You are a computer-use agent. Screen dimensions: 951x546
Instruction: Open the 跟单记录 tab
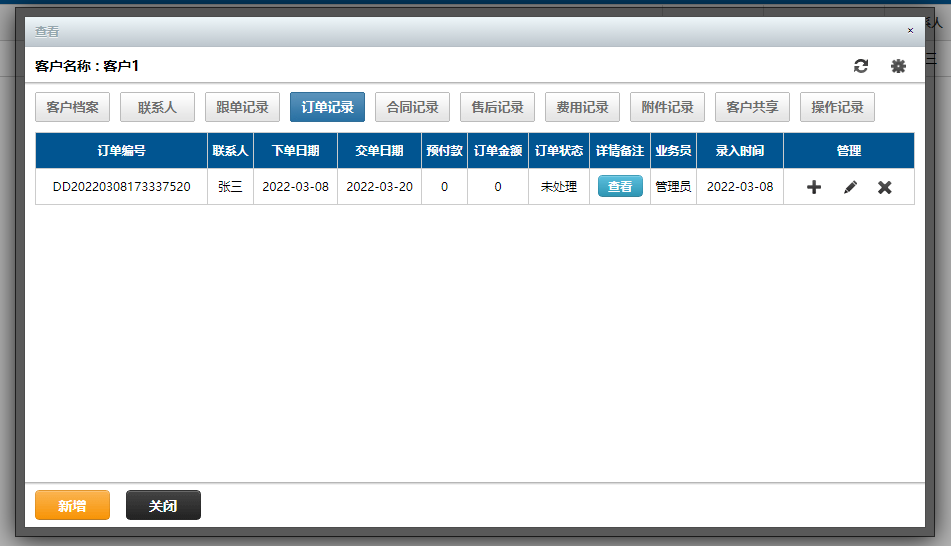pyautogui.click(x=242, y=107)
